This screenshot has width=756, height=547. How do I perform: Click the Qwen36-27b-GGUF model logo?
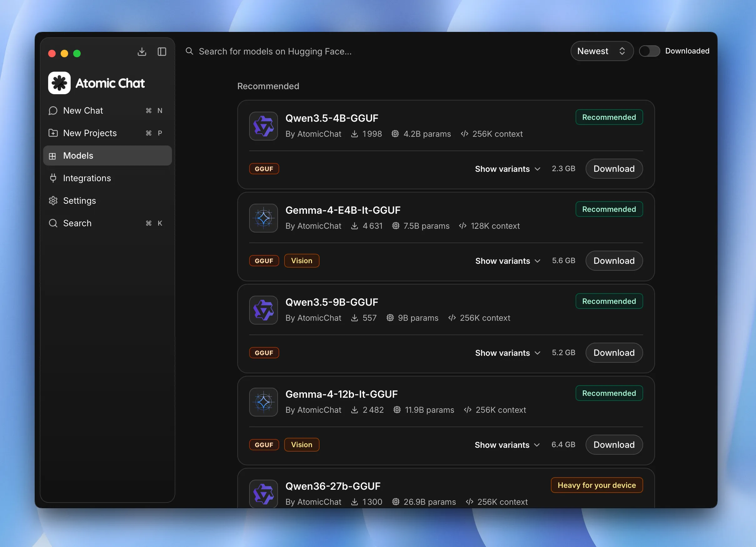point(263,494)
